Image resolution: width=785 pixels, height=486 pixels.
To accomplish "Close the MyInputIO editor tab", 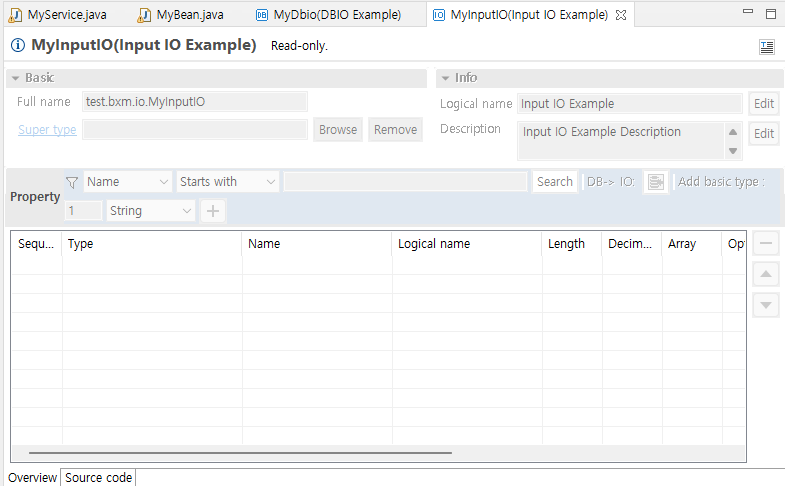I will pyautogui.click(x=620, y=15).
